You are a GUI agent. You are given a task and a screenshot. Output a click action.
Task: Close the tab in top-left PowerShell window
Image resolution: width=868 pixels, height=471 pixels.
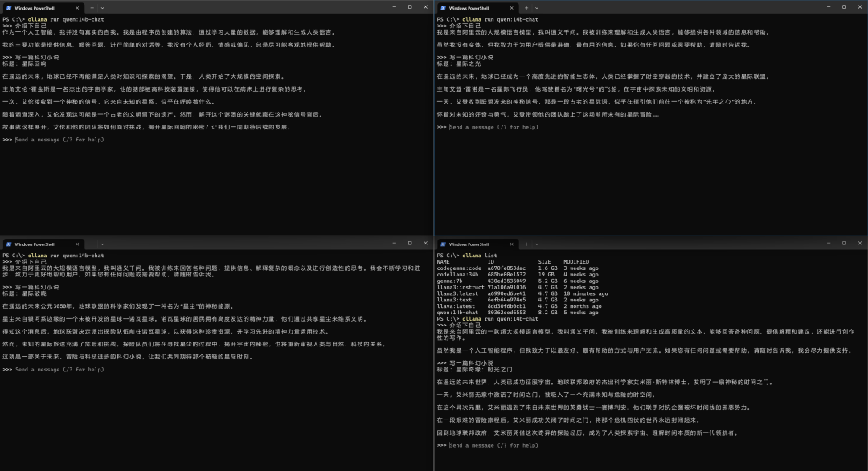(x=77, y=8)
